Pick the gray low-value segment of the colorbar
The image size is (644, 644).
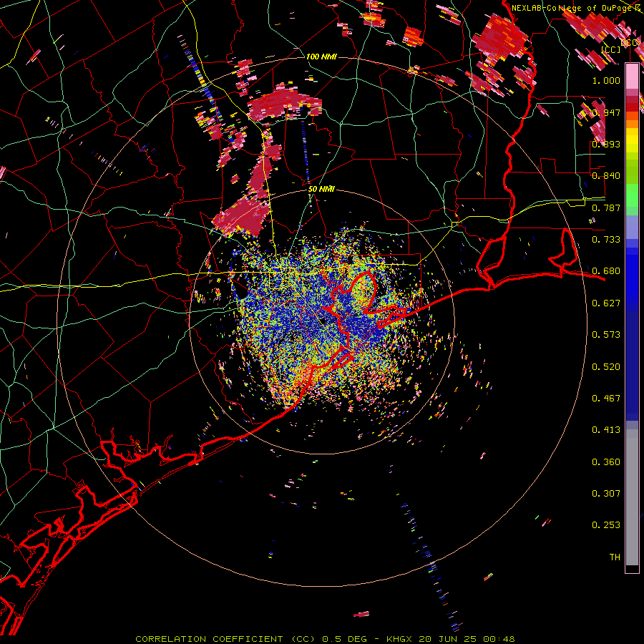tap(632, 497)
